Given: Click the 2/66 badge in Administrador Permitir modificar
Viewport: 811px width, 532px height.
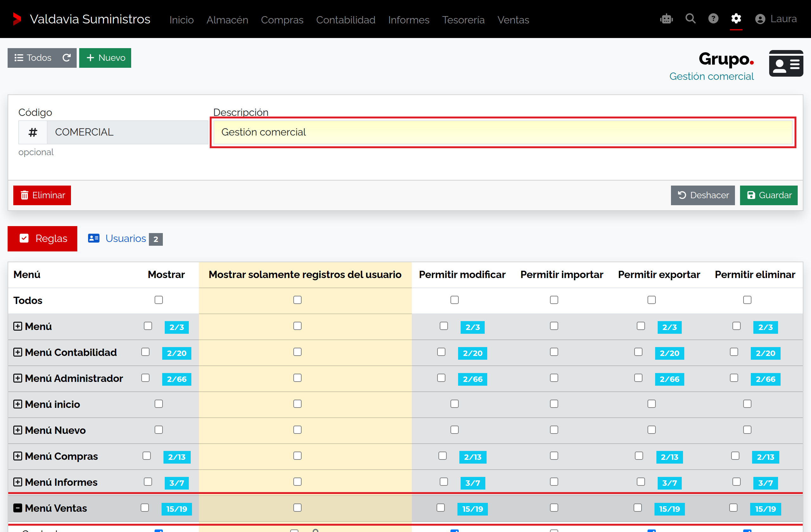Looking at the screenshot, I should [472, 379].
